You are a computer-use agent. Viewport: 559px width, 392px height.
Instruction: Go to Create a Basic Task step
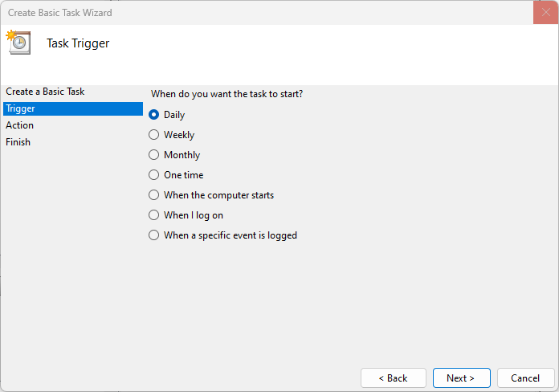pos(45,92)
